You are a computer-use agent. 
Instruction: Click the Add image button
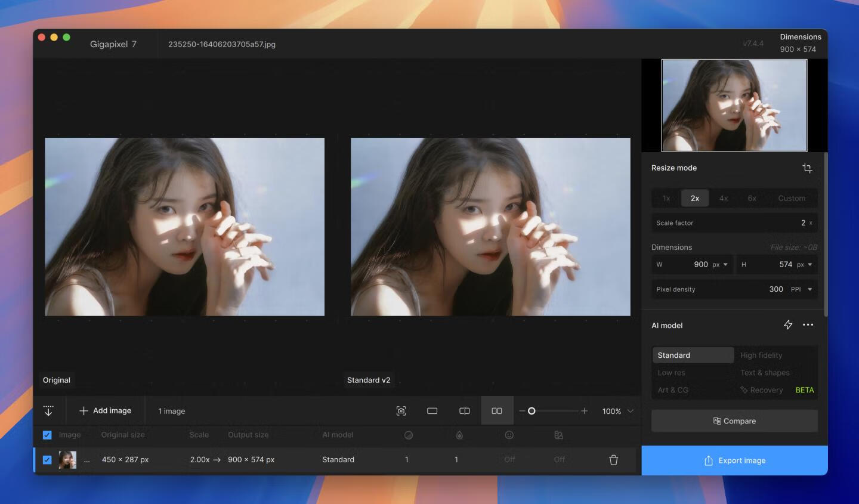pos(105,411)
